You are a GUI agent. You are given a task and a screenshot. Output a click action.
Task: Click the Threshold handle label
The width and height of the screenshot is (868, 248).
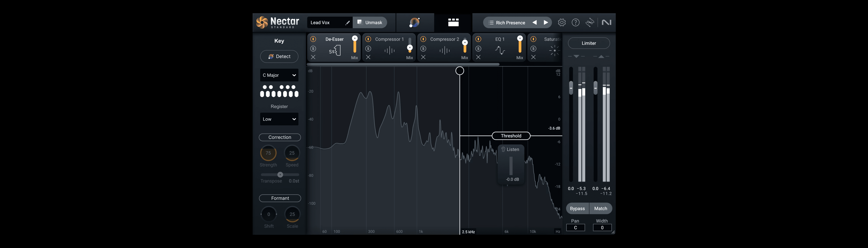pyautogui.click(x=511, y=136)
